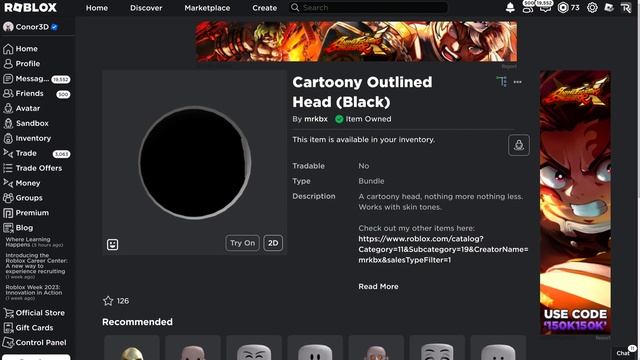The height and width of the screenshot is (360, 640).
Task: Click the search magnifier icon
Action: coord(295,7)
